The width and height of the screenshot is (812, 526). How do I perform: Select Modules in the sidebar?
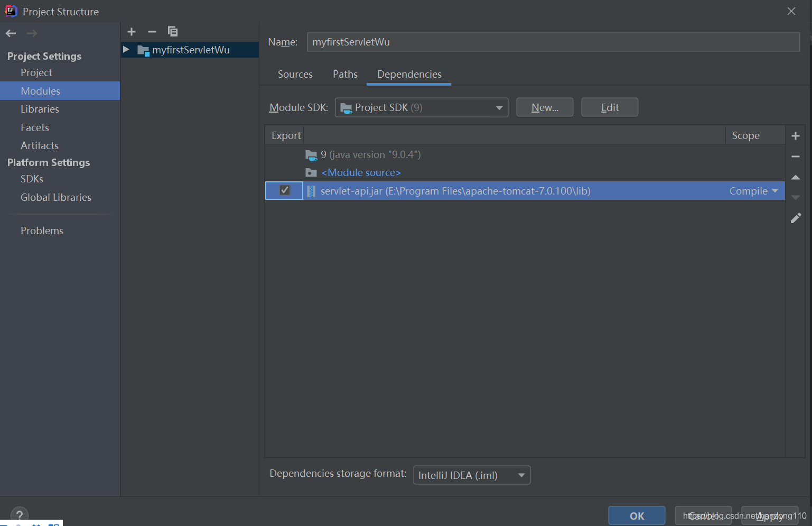pyautogui.click(x=60, y=91)
